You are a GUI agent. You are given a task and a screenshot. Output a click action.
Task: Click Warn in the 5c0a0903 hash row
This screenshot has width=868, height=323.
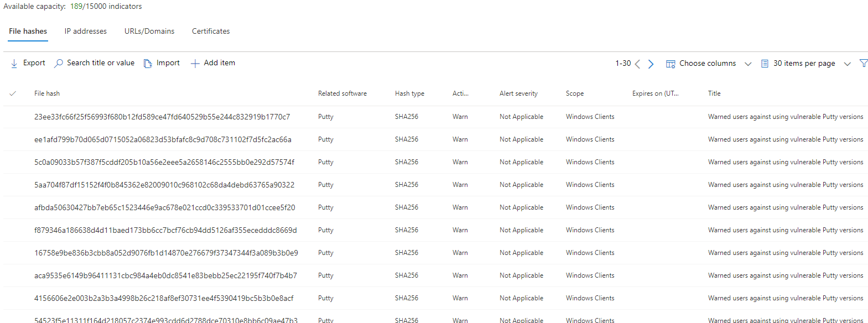point(460,162)
